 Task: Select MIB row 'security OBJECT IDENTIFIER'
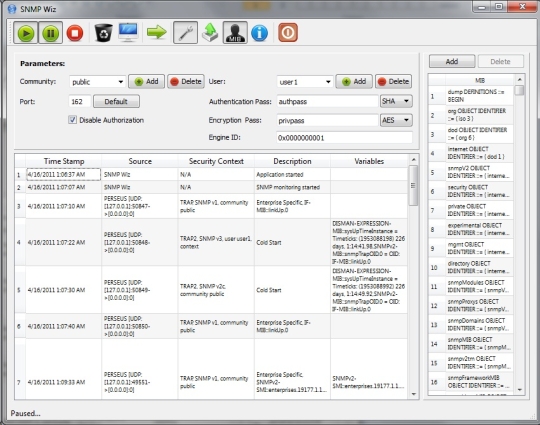coord(479,191)
